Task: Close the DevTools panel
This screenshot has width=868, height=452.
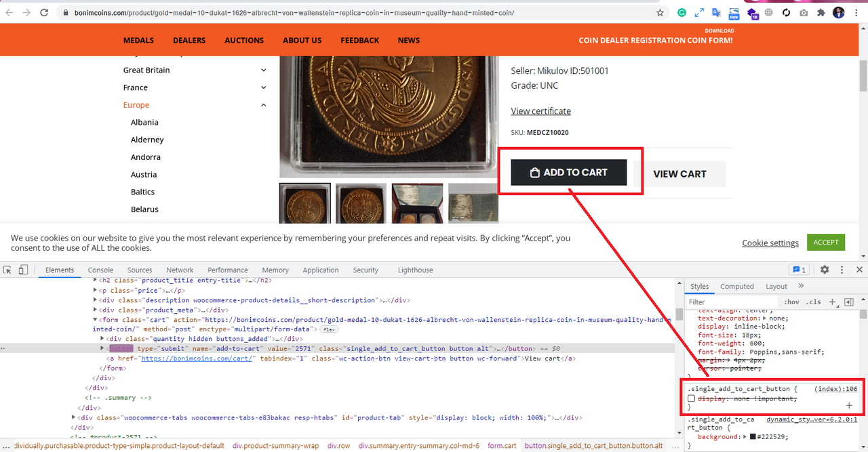Action: (x=859, y=270)
